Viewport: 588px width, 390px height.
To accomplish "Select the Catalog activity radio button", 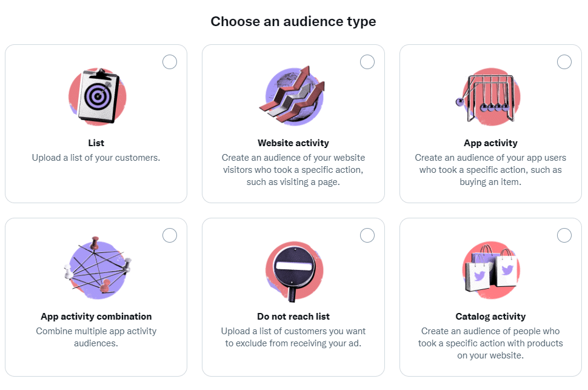I will coord(564,235).
